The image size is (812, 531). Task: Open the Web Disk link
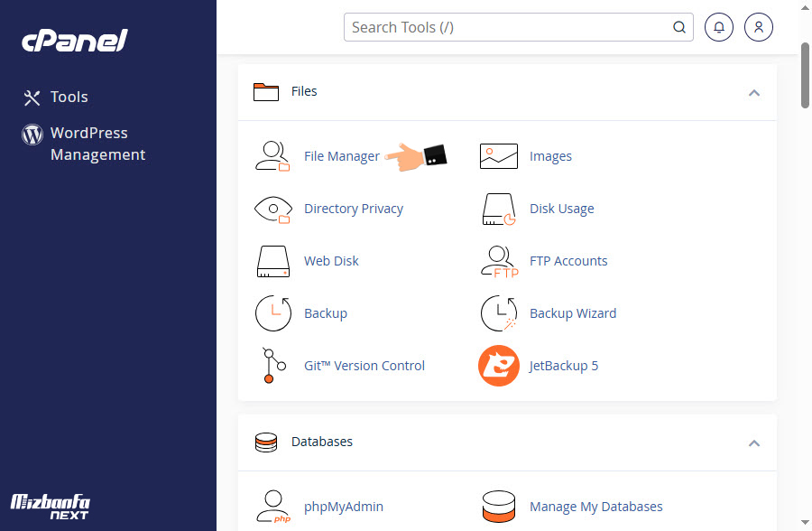tap(331, 261)
